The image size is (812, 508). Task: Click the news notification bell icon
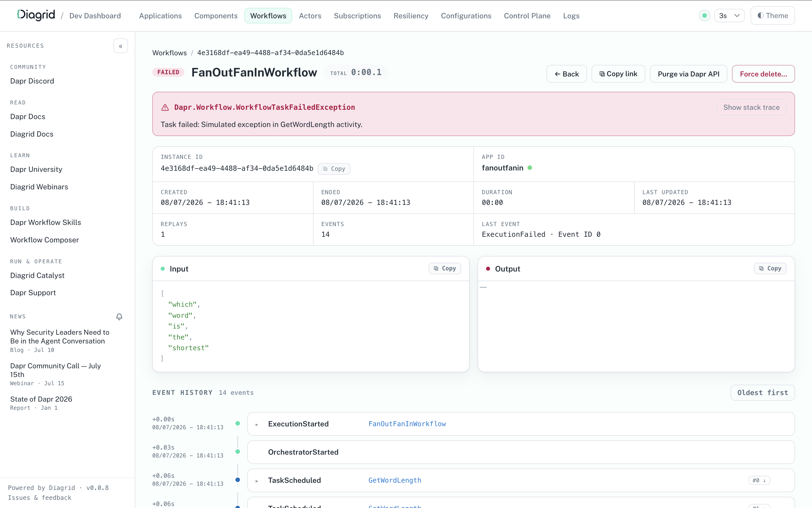[119, 316]
